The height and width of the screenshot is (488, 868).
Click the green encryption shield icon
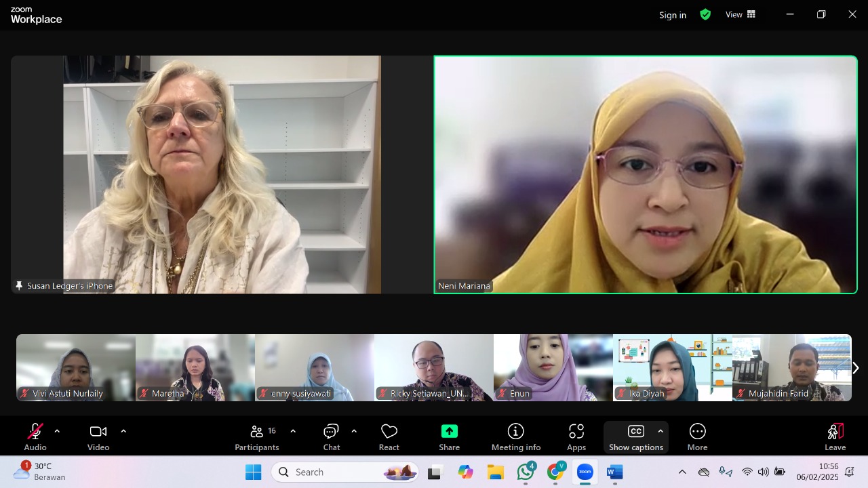point(705,14)
